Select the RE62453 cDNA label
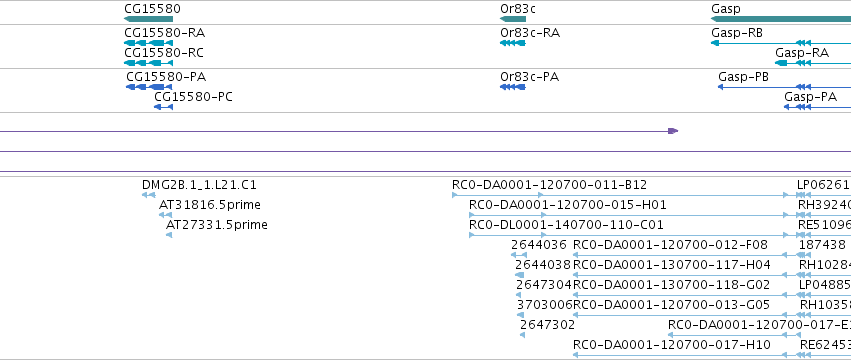Screen dimensions: 851x360 click(825, 346)
